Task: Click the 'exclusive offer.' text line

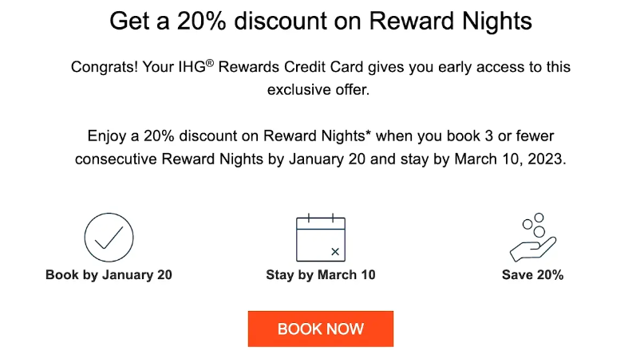Action: pyautogui.click(x=320, y=90)
